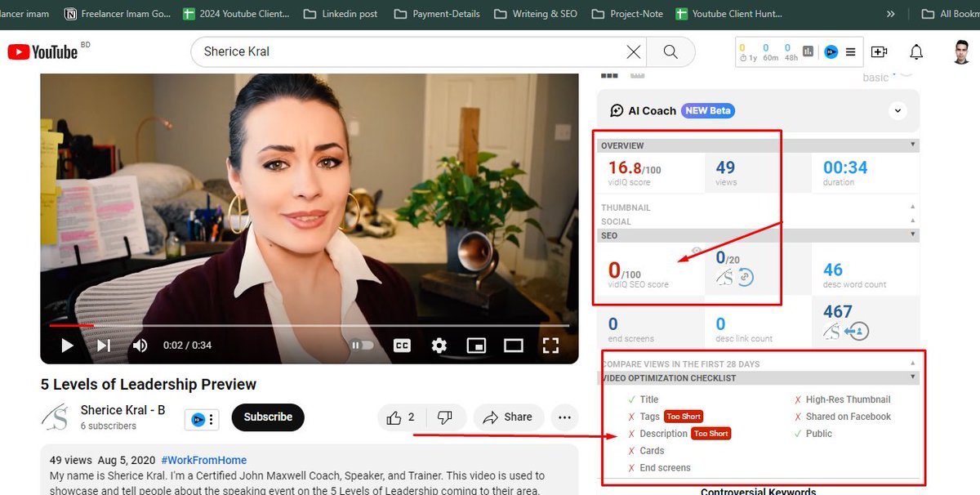This screenshot has height=495, width=980.
Task: Open vidIQ channel options beside Subscribe
Action: (203, 420)
